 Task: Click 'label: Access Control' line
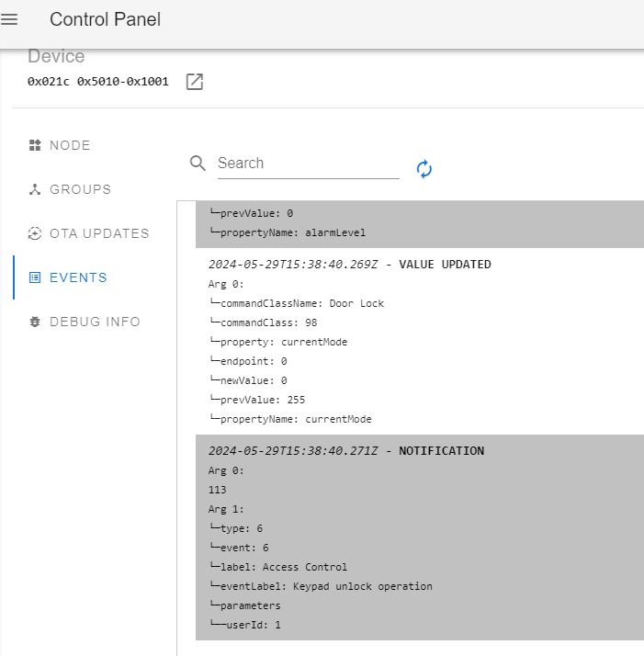pos(278,567)
